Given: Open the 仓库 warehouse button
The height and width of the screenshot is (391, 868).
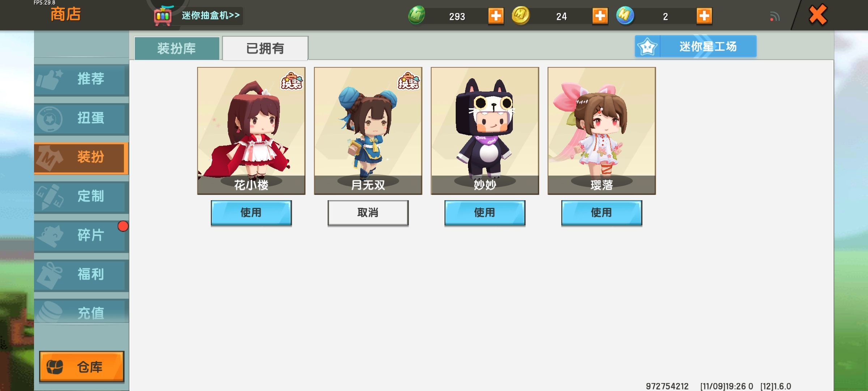Looking at the screenshot, I should pos(82,367).
